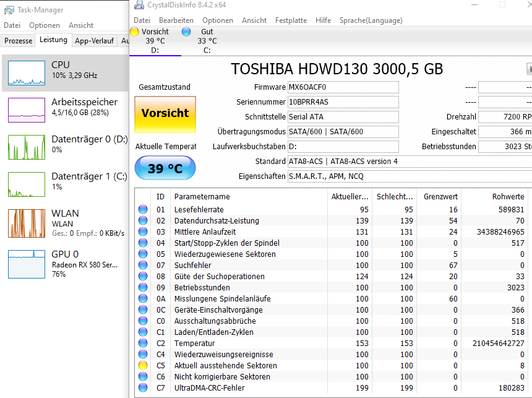The image size is (532, 398).
Task: Click the Aktueller... column header
Action: coord(350,197)
